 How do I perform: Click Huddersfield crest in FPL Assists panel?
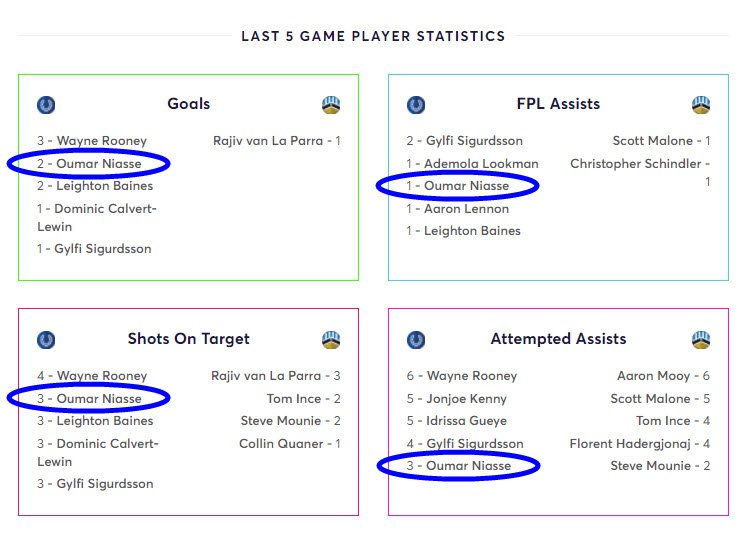pyautogui.click(x=701, y=105)
